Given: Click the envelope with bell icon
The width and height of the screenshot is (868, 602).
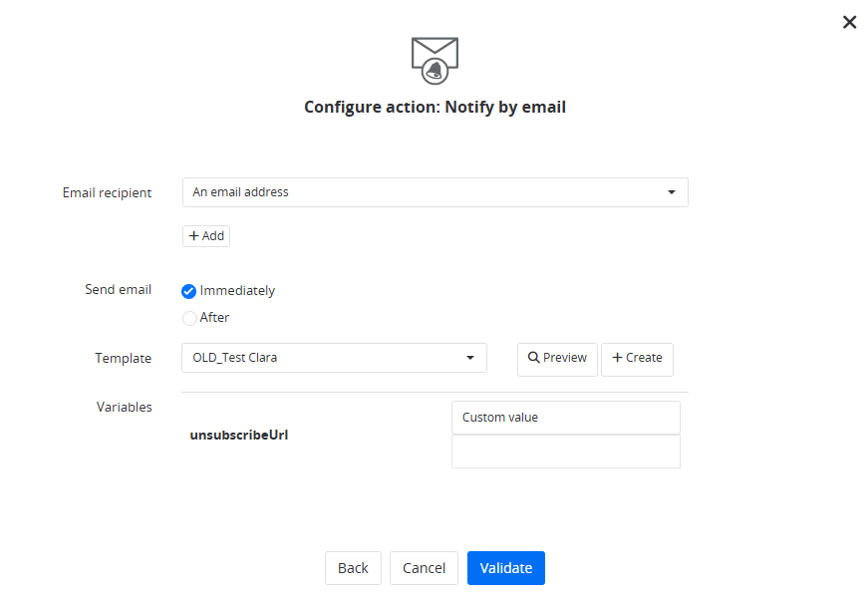Looking at the screenshot, I should click(434, 59).
